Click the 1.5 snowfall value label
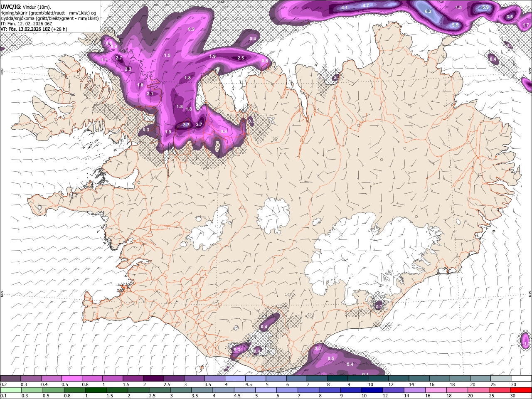532x399 pixels. click(x=167, y=55)
